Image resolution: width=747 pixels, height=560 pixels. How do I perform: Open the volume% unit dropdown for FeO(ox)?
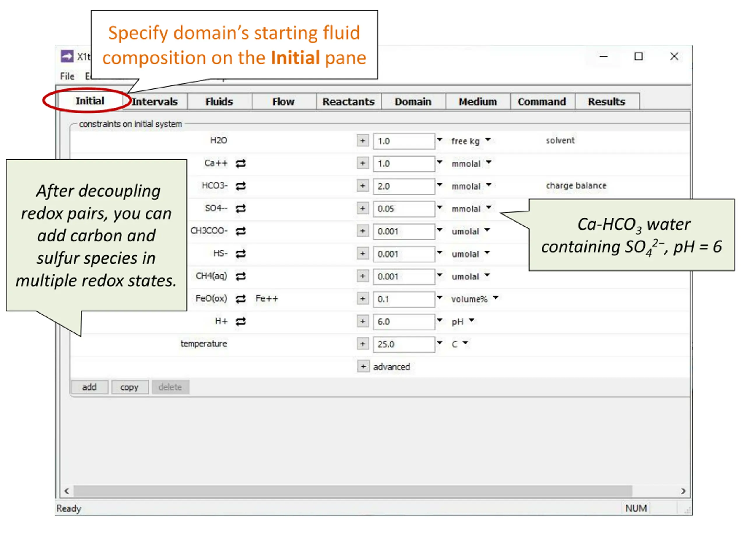[496, 298]
